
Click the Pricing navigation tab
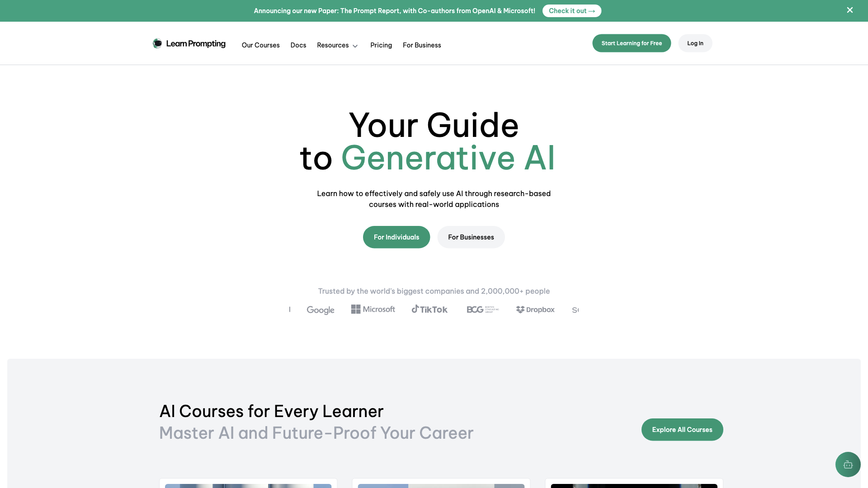point(381,45)
